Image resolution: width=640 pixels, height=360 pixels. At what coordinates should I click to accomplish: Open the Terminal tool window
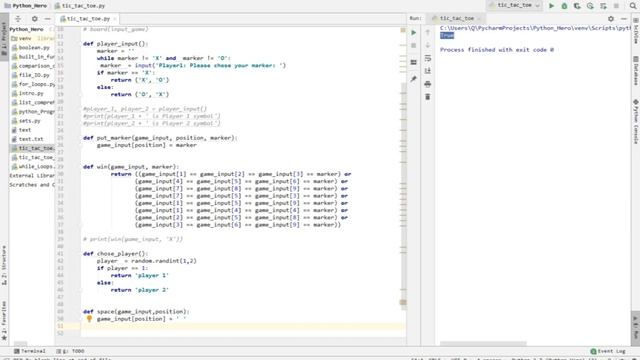[29, 351]
